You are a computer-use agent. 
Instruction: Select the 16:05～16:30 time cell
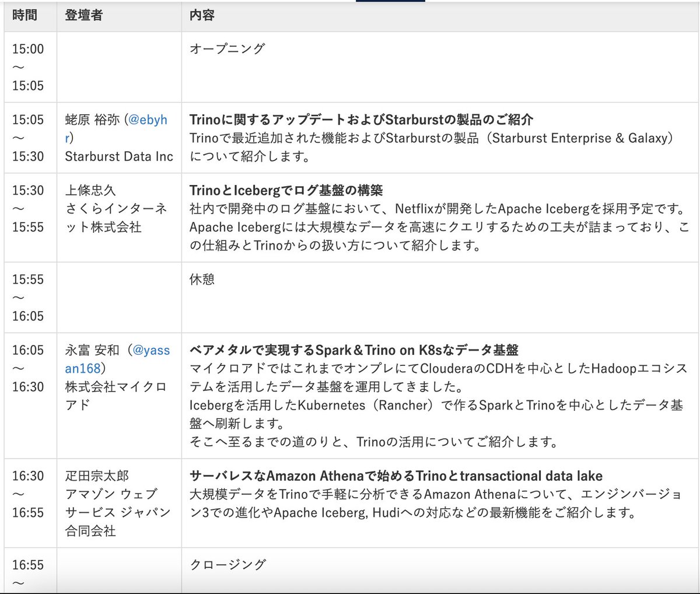(30, 396)
